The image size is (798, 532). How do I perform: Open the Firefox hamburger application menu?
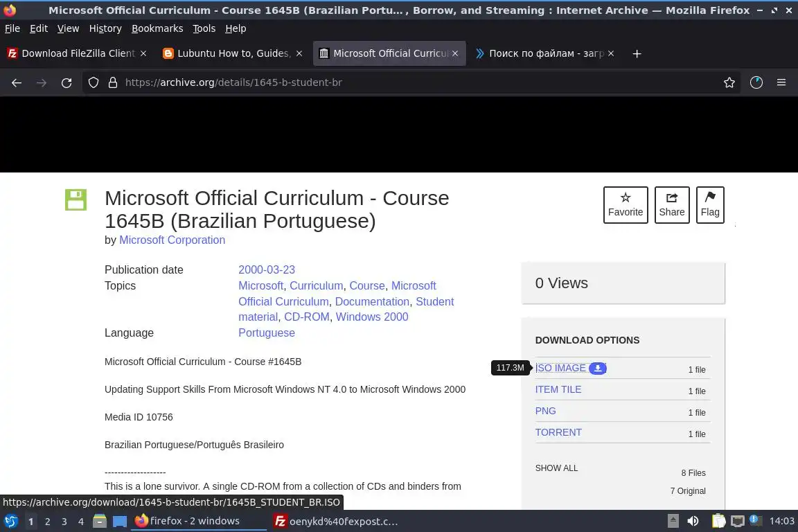781,82
